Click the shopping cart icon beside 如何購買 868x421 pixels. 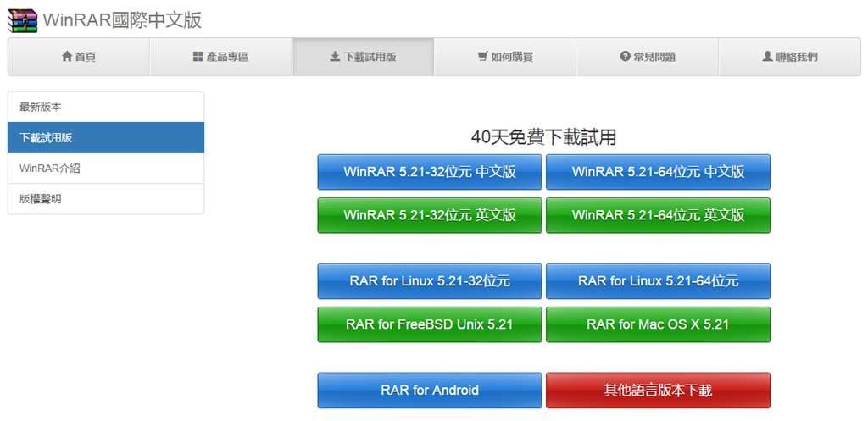482,57
